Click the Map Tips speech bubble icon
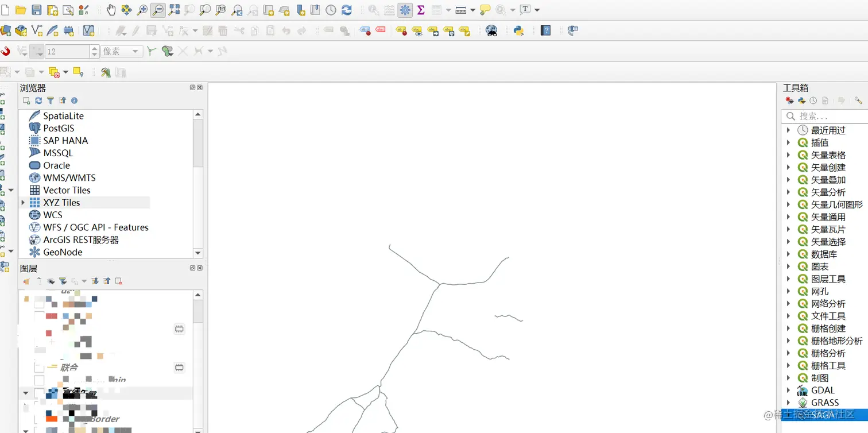Image resolution: width=868 pixels, height=433 pixels. 485,10
